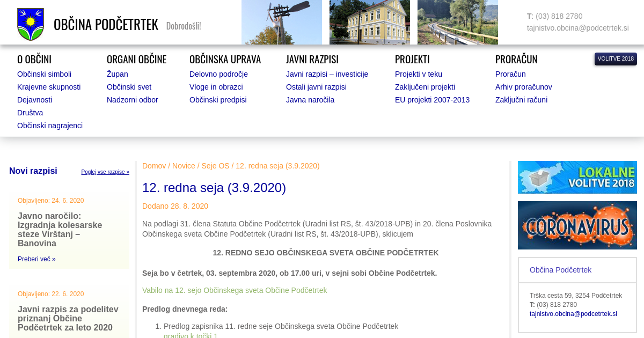The height and width of the screenshot is (338, 644).
Task: Open Arhiv proračunov link
Action: tap(523, 87)
